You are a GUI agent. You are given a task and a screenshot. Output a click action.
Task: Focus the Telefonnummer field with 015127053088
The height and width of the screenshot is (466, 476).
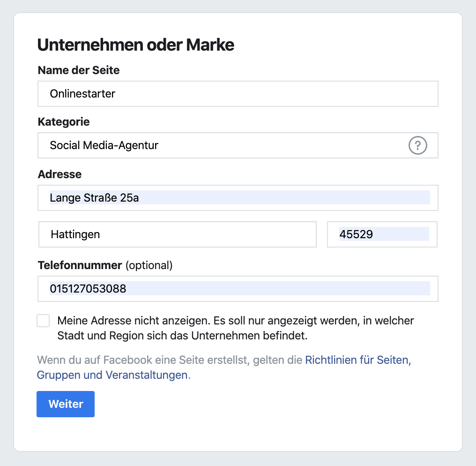[238, 289]
